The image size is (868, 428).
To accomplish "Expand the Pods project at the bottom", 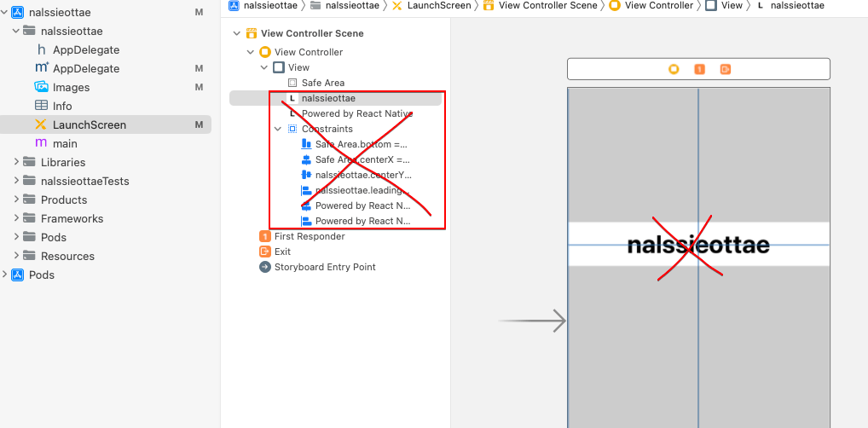I will point(4,275).
